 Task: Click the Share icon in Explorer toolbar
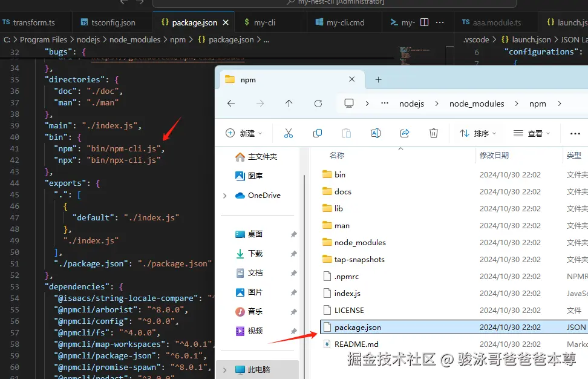pyautogui.click(x=405, y=133)
